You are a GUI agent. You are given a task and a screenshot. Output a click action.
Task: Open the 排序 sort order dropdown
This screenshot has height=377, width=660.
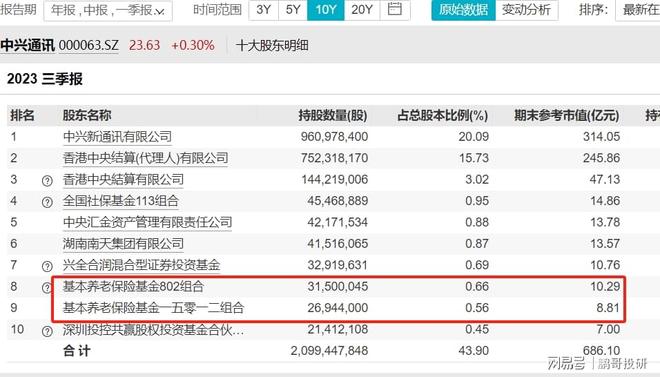(638, 10)
